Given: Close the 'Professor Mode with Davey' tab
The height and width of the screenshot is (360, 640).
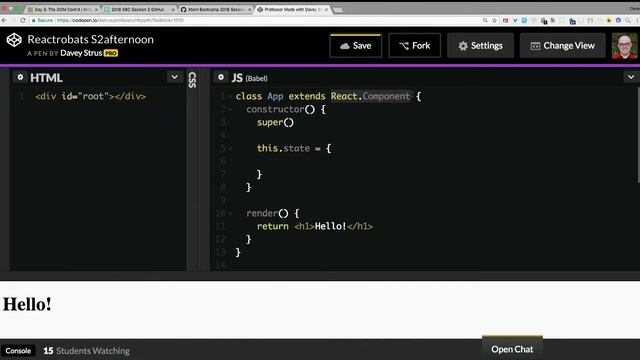Looking at the screenshot, I should (x=326, y=9).
